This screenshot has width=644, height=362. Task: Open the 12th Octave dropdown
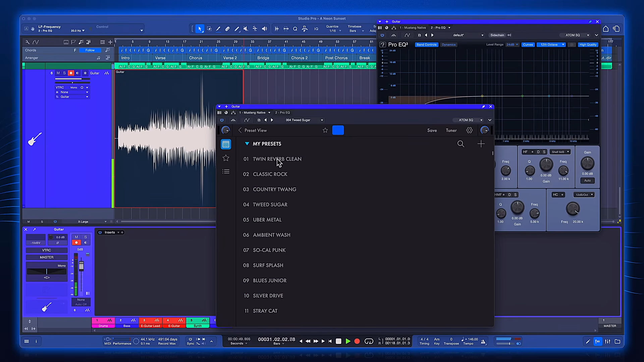(x=551, y=45)
